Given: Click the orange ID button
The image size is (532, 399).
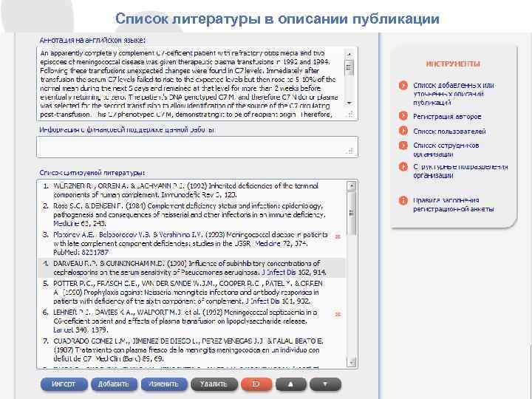Looking at the screenshot, I should click(x=256, y=384).
